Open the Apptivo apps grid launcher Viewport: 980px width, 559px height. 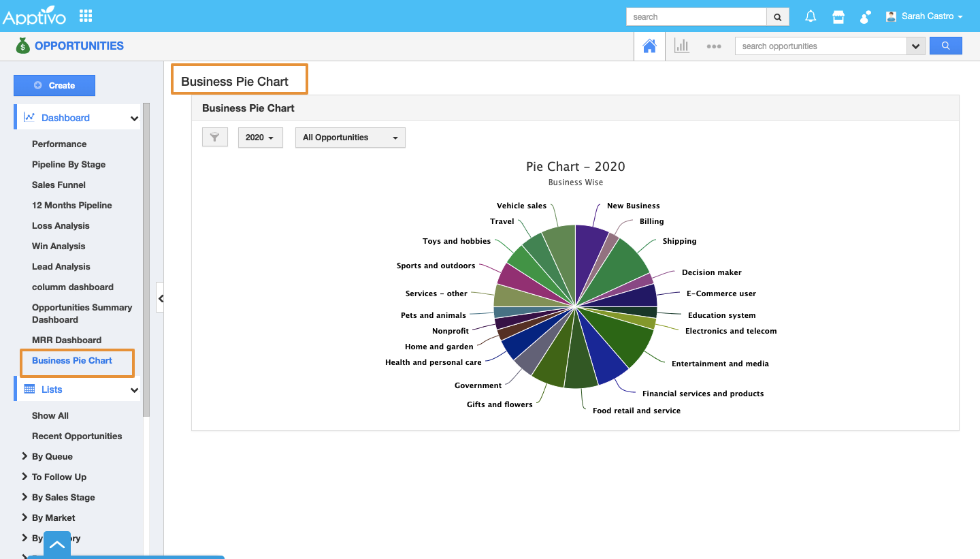[86, 16]
